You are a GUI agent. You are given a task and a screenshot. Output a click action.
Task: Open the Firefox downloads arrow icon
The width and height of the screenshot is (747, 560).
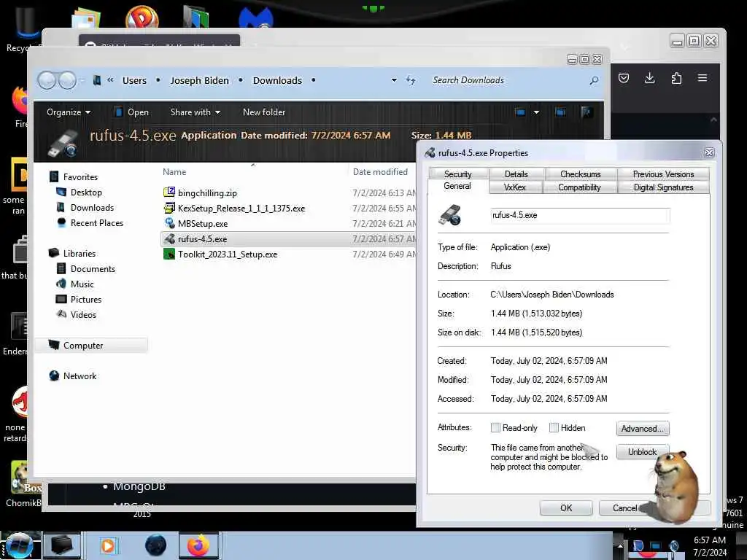[x=649, y=78]
